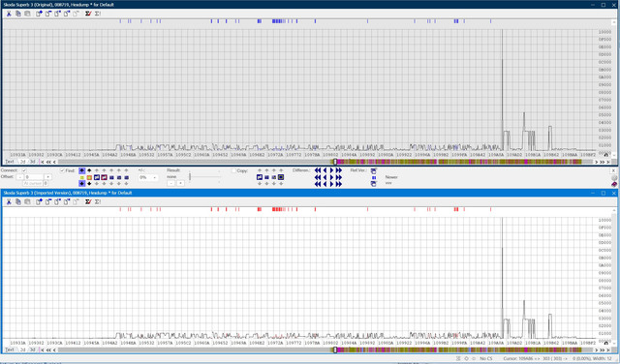Go to previous difference, top-row left arrow
The image size is (620, 364).
325,170
